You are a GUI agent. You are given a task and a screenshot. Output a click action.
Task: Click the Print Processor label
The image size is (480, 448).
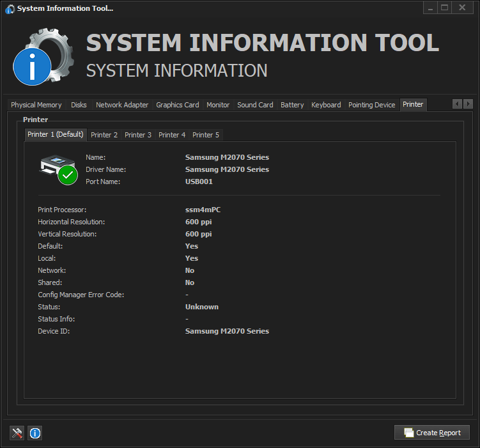62,210
